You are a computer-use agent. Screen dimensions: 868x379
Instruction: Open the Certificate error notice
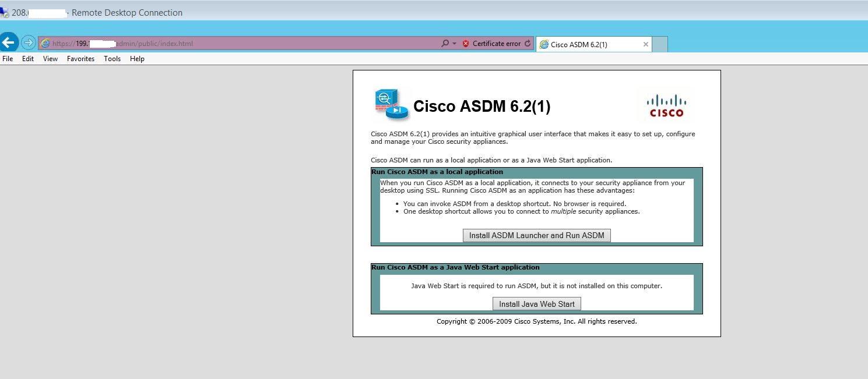point(497,44)
